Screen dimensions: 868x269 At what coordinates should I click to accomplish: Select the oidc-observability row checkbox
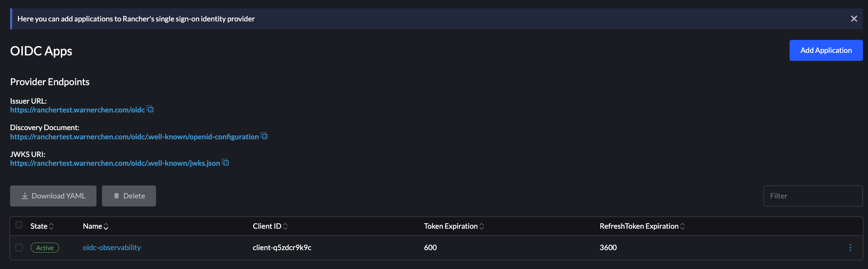coord(19,248)
